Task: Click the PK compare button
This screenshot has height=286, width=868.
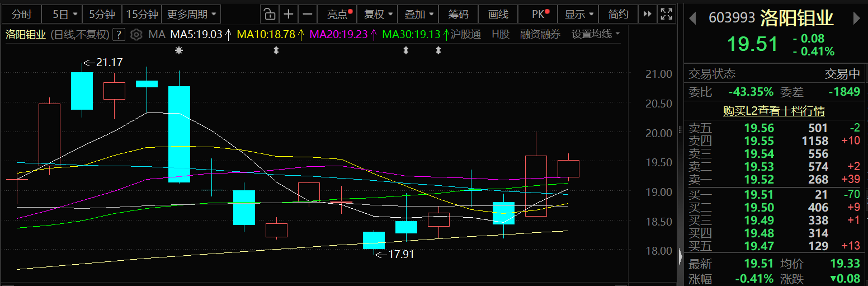Action: 539,14
